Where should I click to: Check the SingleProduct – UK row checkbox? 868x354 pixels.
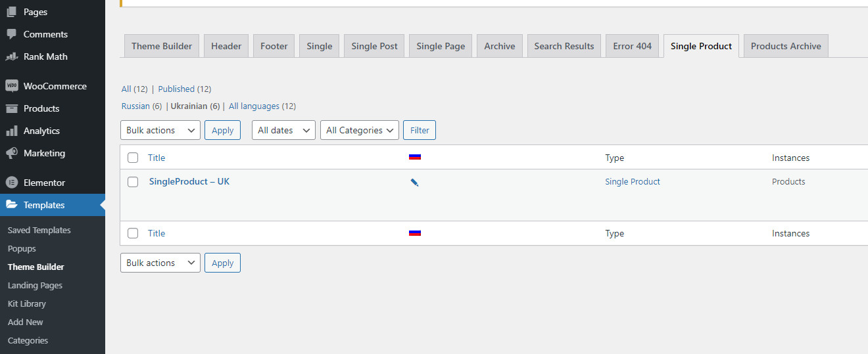(133, 182)
